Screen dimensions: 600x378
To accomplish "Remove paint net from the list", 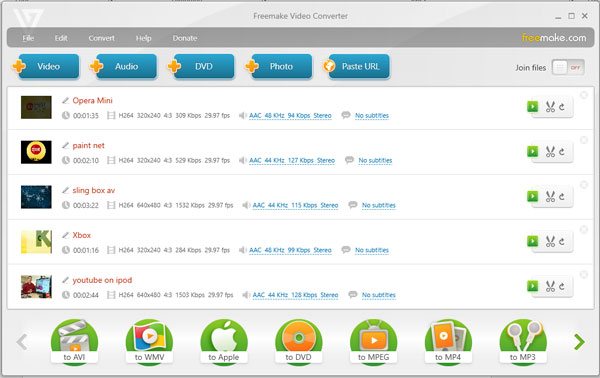I will click(584, 140).
